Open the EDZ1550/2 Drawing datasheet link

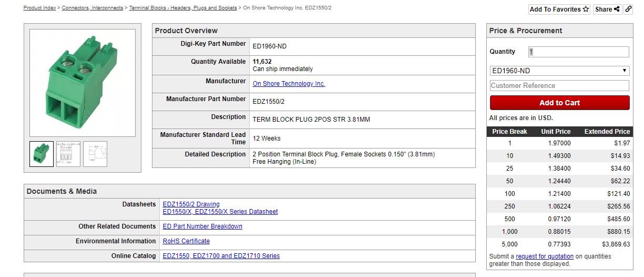tap(191, 204)
